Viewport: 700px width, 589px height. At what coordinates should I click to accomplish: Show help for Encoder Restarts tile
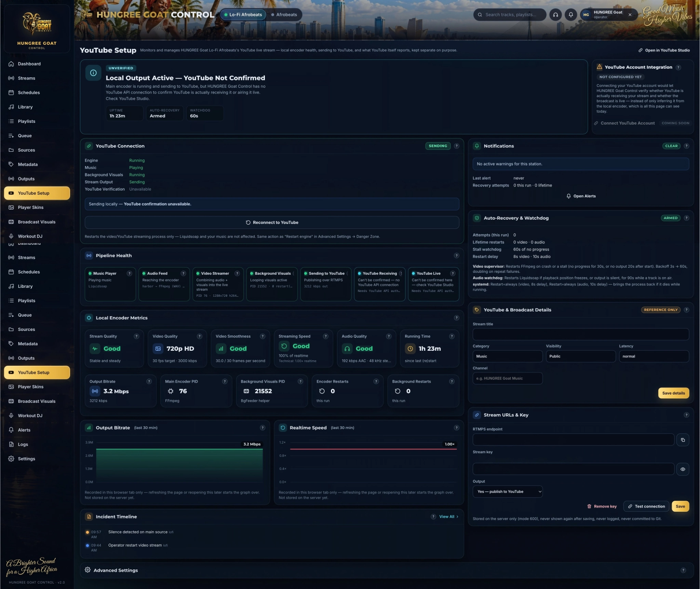point(376,381)
